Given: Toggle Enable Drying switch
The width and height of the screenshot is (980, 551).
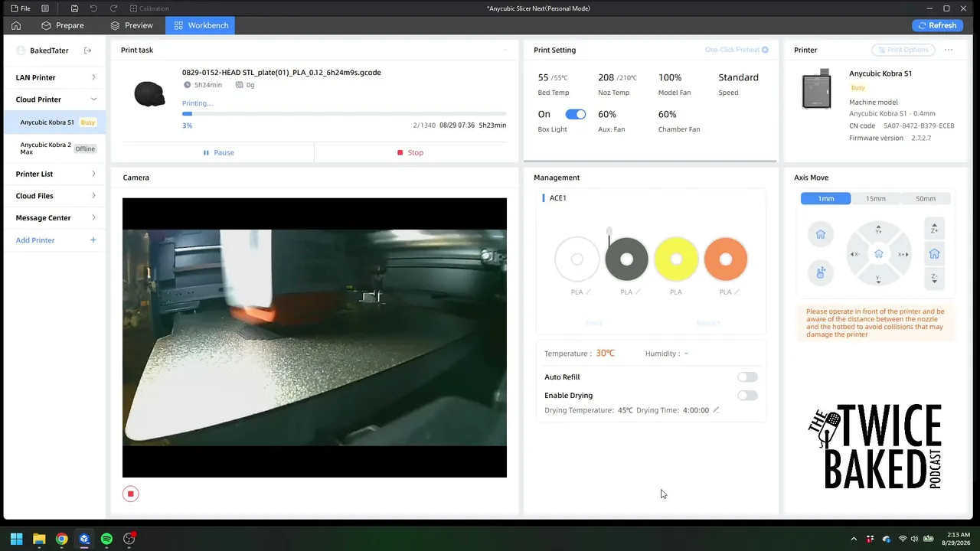Looking at the screenshot, I should click(747, 396).
